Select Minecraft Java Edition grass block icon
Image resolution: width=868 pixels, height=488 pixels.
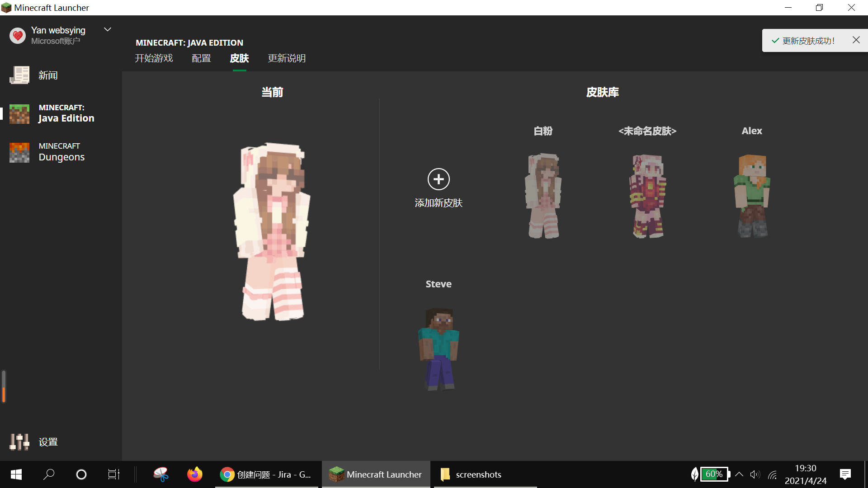click(19, 113)
